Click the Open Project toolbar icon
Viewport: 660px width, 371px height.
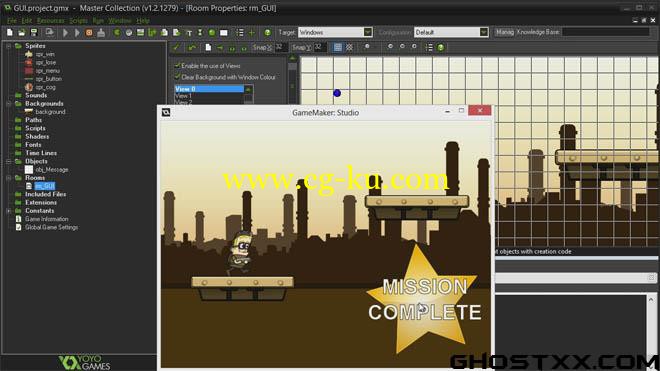click(x=21, y=32)
